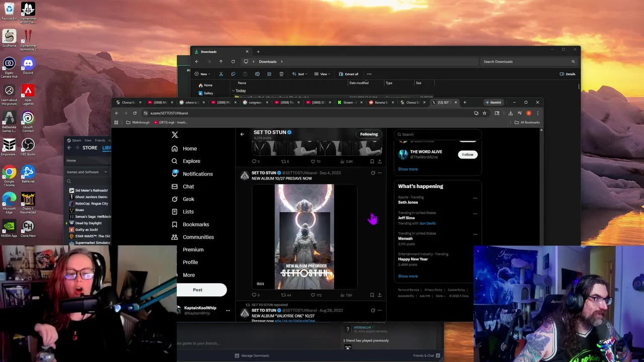Open options for the Jeff Sims trend
The height and width of the screenshot is (362, 644).
475,214
